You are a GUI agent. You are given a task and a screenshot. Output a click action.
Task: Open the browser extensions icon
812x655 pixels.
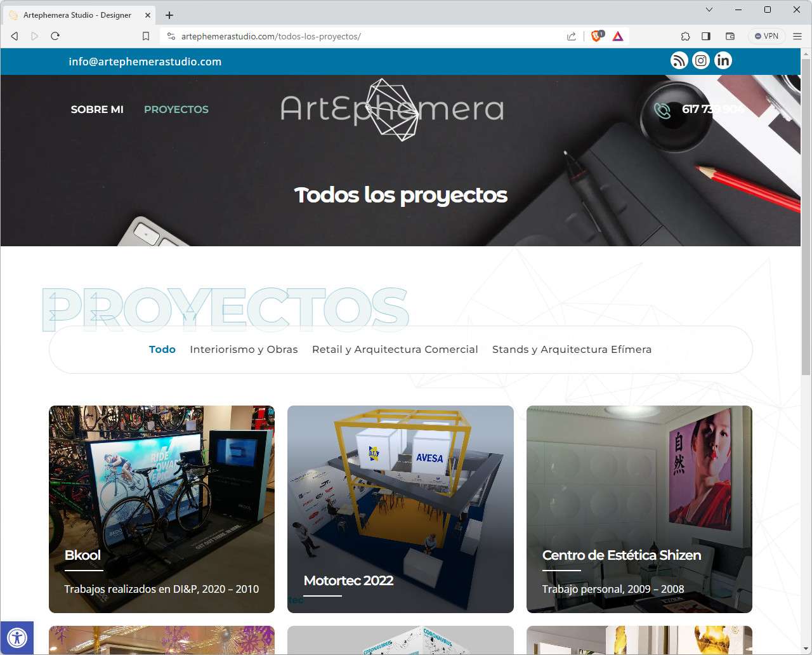click(685, 36)
